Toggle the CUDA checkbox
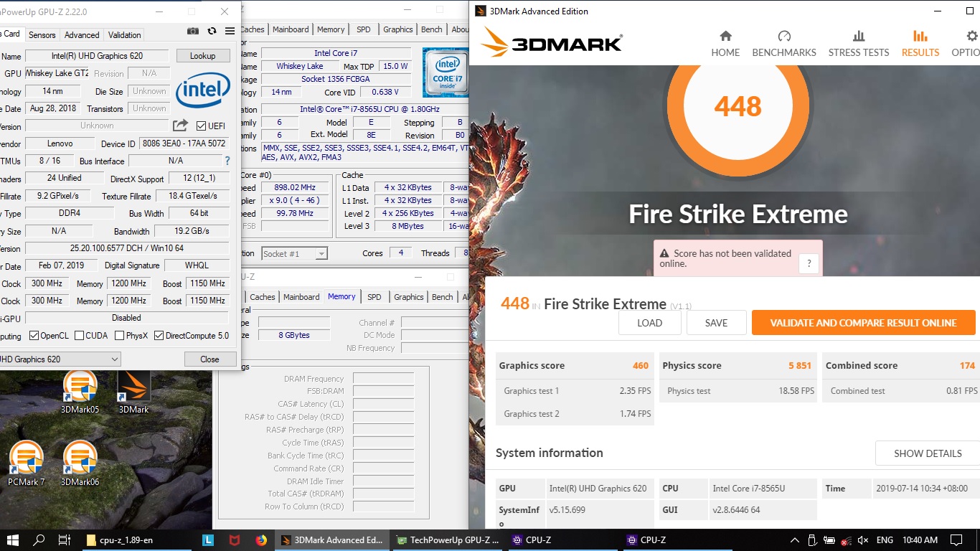This screenshot has width=980, height=551. (x=79, y=335)
